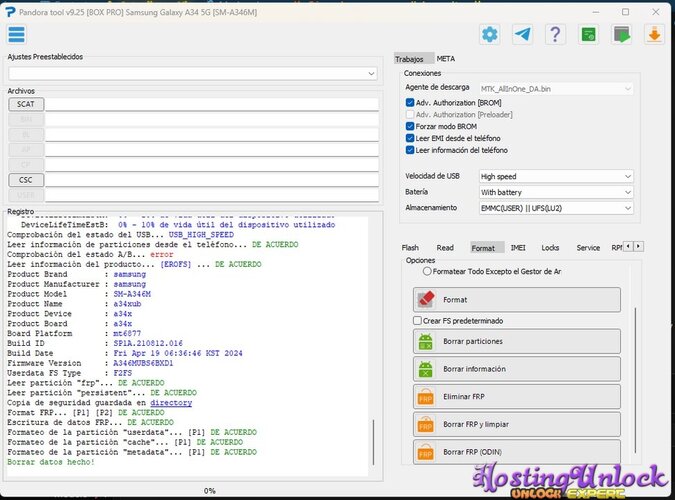
Task: Open the backup directory link in log
Action: click(171, 403)
